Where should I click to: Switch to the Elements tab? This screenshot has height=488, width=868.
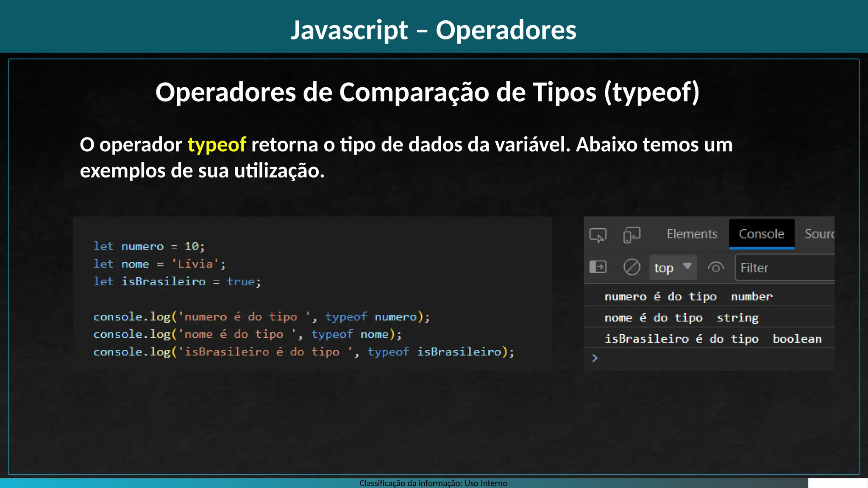(692, 234)
